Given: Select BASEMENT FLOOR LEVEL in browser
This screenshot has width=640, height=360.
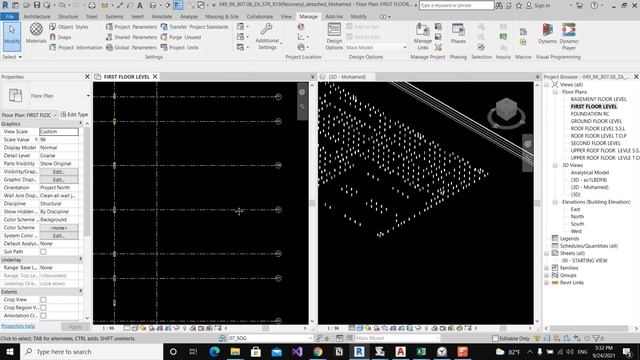Looking at the screenshot, I should click(x=598, y=99).
